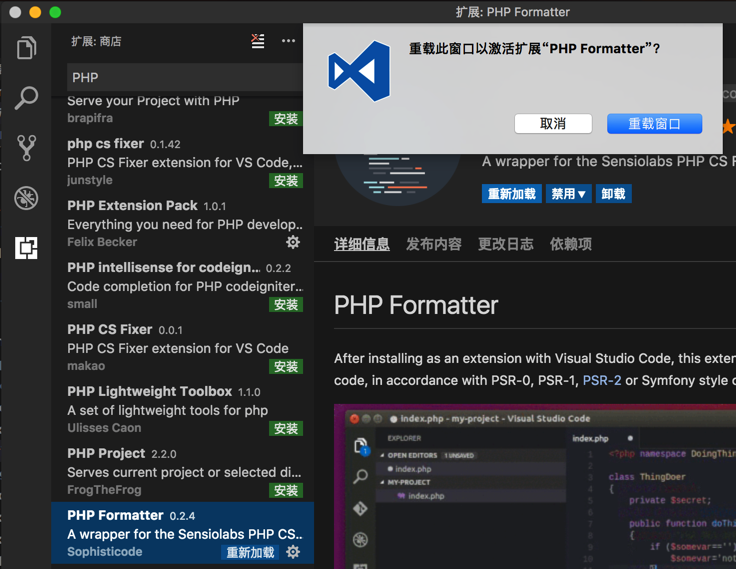Click the PHP Formatter readme heading

pos(416,305)
